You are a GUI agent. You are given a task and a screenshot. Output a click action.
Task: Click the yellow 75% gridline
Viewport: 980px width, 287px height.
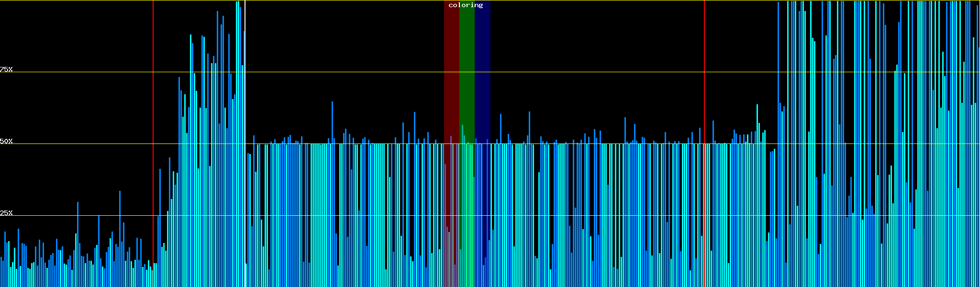574,72
